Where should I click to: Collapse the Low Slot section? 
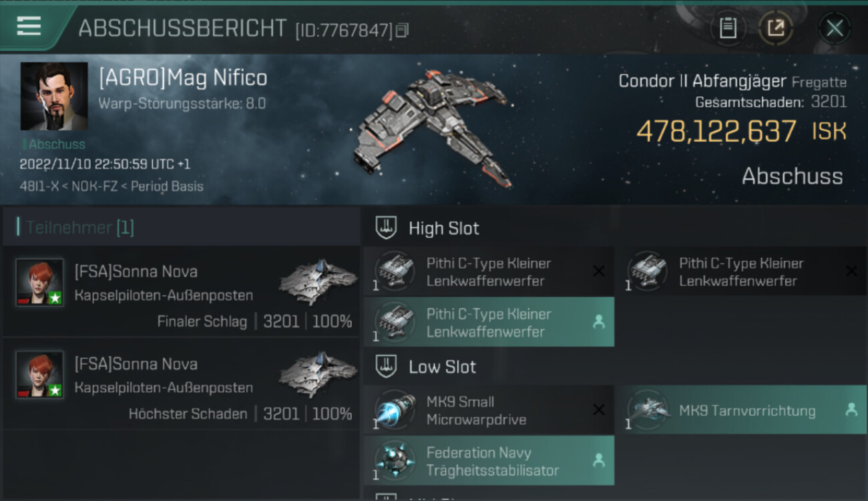(x=442, y=367)
